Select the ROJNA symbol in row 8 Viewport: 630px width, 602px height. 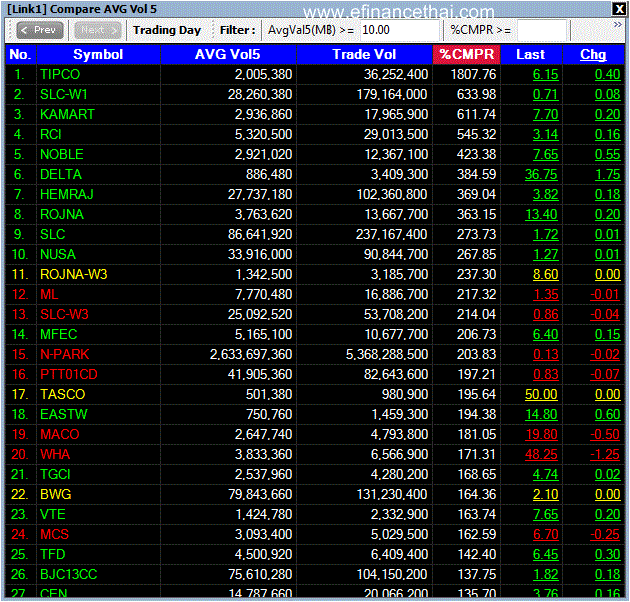pyautogui.click(x=62, y=214)
